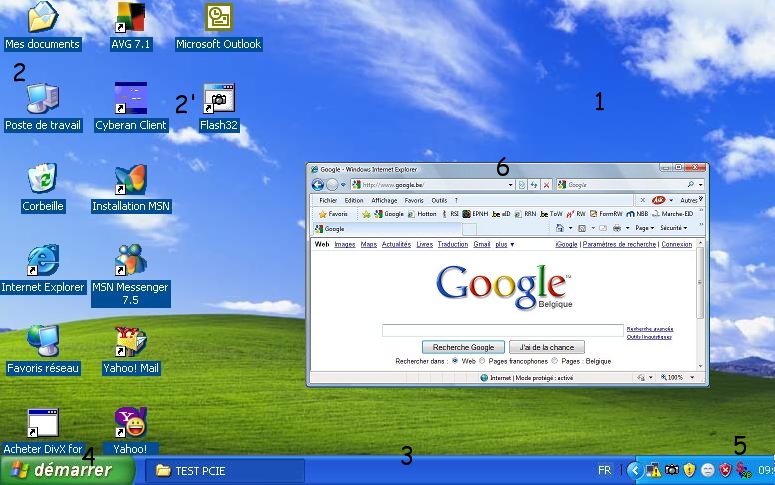Click the compatibility view page icon
This screenshot has height=485, width=775.
point(521,185)
